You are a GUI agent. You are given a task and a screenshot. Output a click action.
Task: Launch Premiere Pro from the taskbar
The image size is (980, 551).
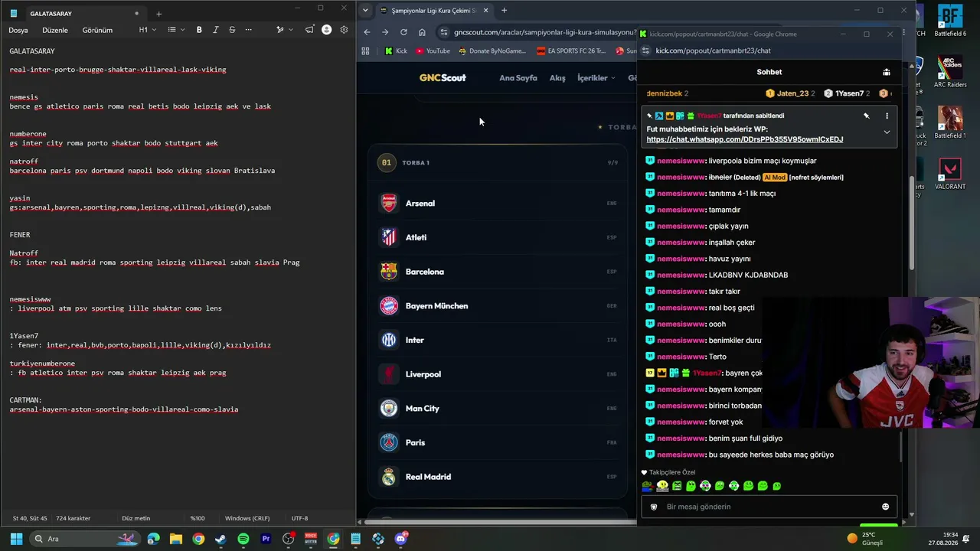point(266,539)
